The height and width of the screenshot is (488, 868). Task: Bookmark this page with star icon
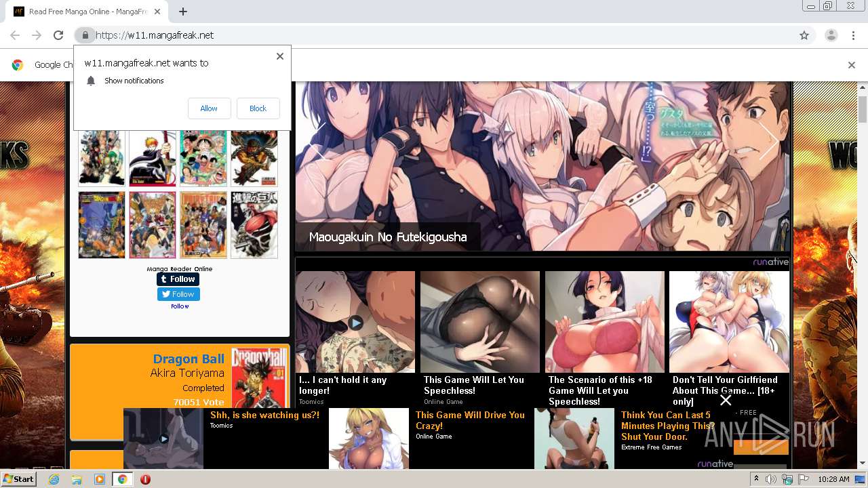[804, 35]
